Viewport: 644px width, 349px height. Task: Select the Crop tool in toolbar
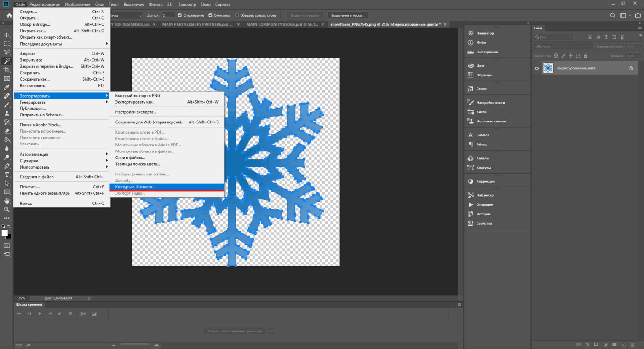pyautogui.click(x=6, y=70)
